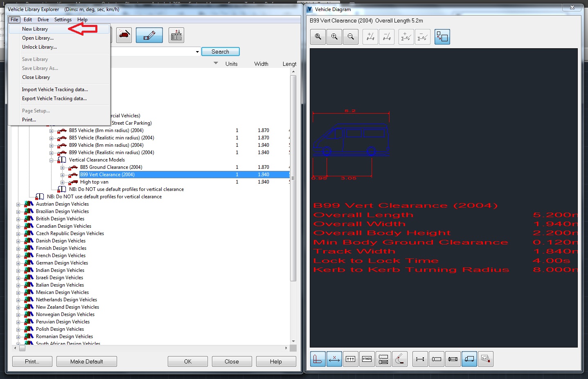
Task: Click the OTHER diagram button
Action: pos(367,359)
